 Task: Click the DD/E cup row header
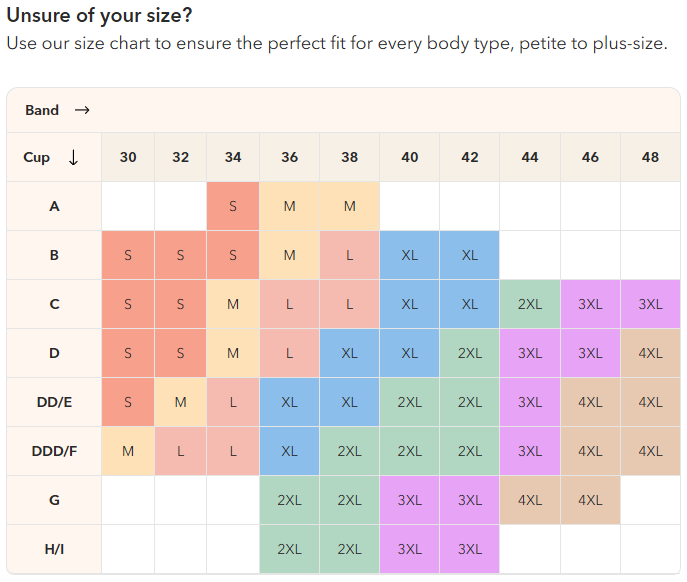pos(54,402)
